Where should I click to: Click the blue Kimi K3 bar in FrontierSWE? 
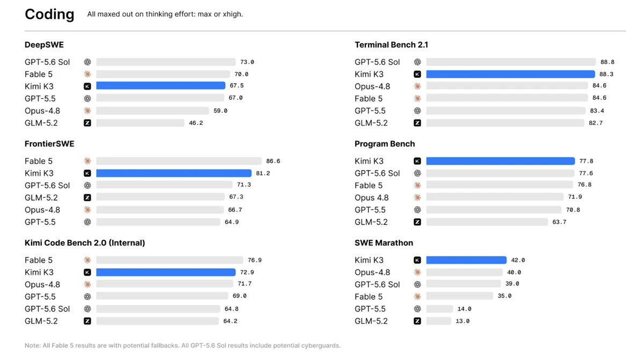tap(174, 173)
